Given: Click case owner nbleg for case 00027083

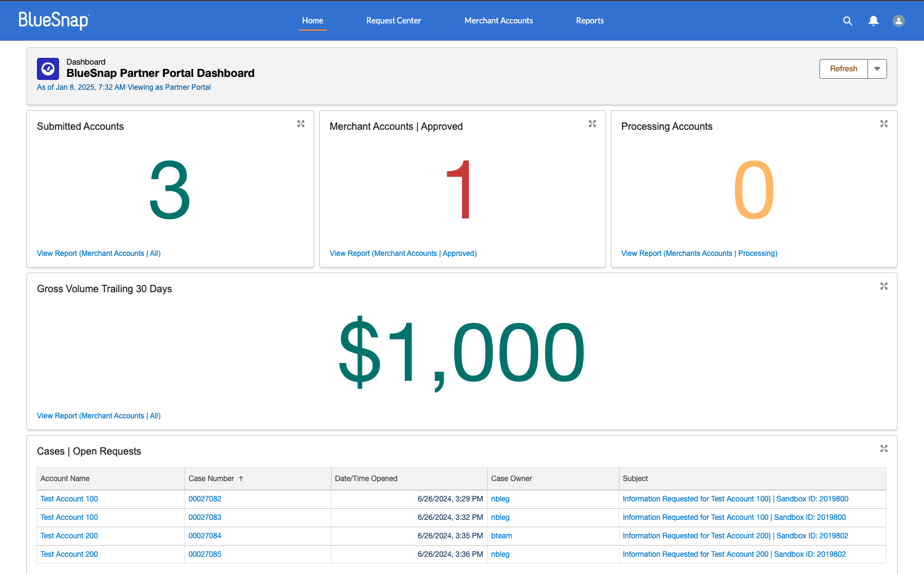Looking at the screenshot, I should 500,517.
